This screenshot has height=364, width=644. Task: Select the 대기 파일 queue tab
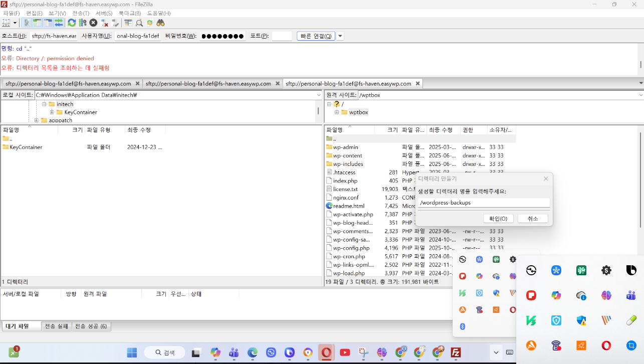(x=21, y=326)
